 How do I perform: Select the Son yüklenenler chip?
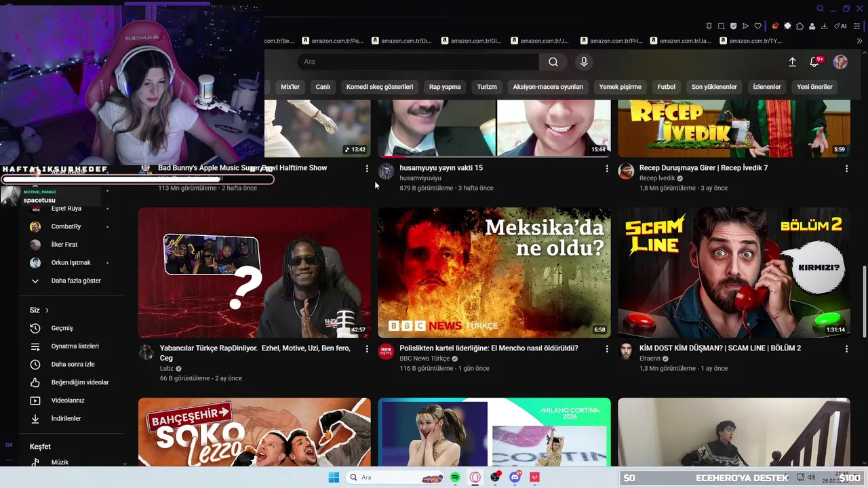[714, 87]
